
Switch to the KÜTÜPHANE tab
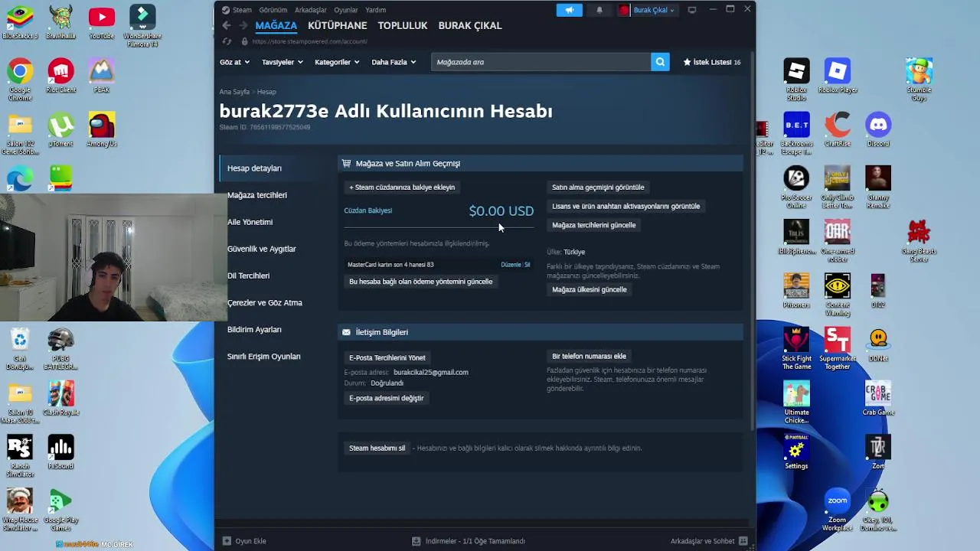(338, 25)
